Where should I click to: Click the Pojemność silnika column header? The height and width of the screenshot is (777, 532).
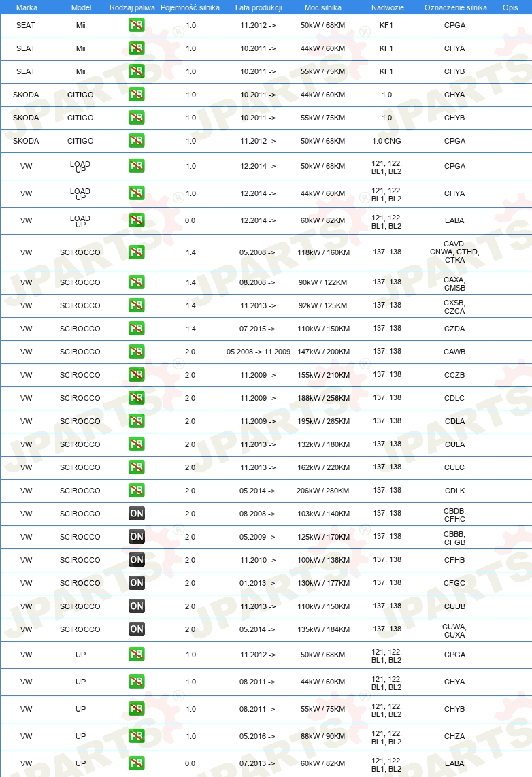tap(190, 7)
